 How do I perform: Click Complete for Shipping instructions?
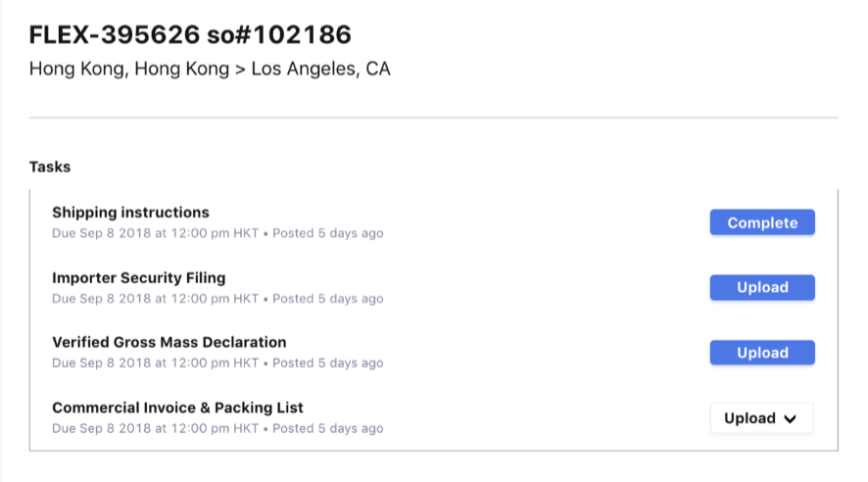pyautogui.click(x=762, y=223)
